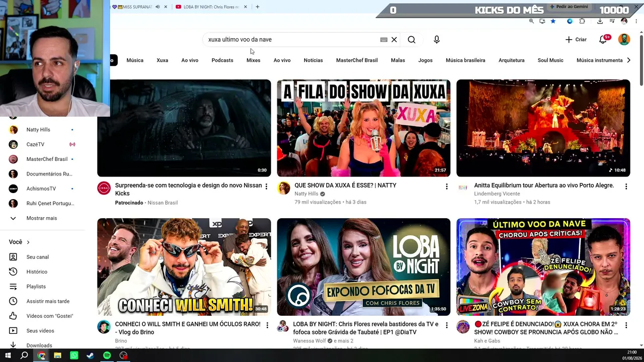
Task: Click the magnifier search button beside the search box
Action: [412, 40]
